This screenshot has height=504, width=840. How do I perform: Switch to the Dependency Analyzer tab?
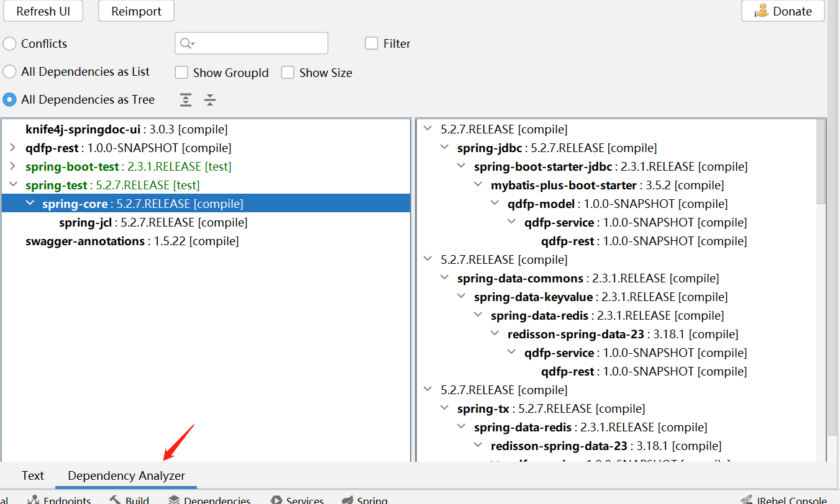127,475
